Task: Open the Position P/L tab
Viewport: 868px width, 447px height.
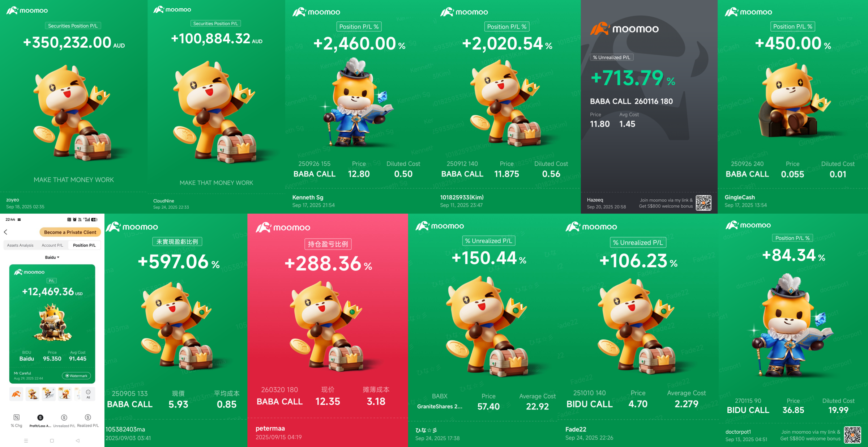Action: pyautogui.click(x=84, y=245)
